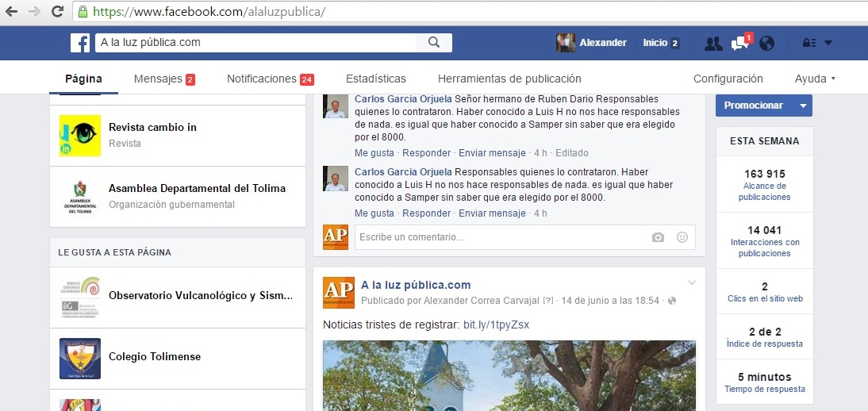
Task: Click the Facebook search input field
Action: tap(255, 43)
